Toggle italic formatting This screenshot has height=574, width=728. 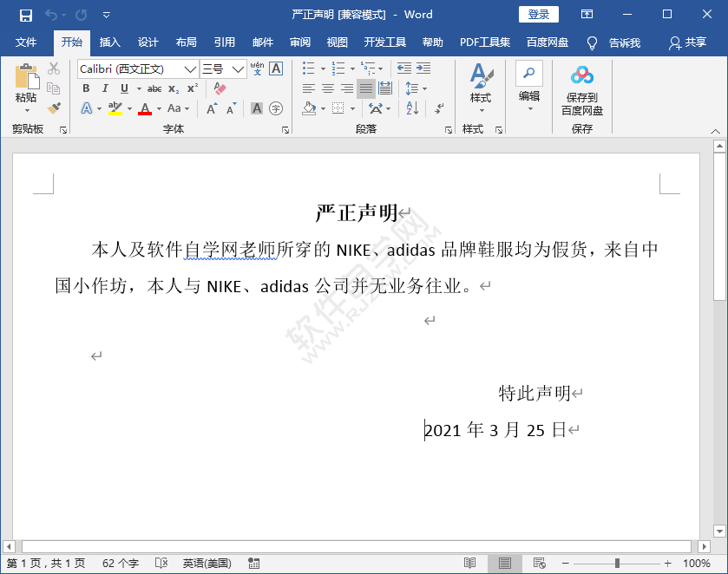coord(104,88)
